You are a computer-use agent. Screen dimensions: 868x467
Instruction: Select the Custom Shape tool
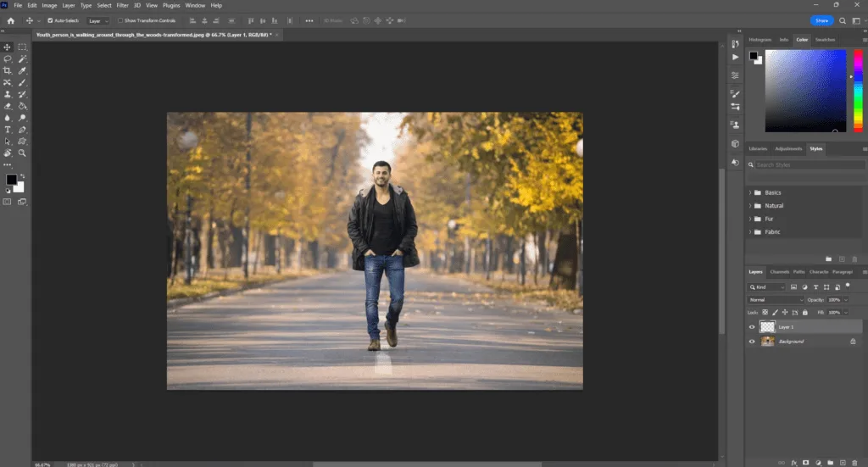coord(22,141)
